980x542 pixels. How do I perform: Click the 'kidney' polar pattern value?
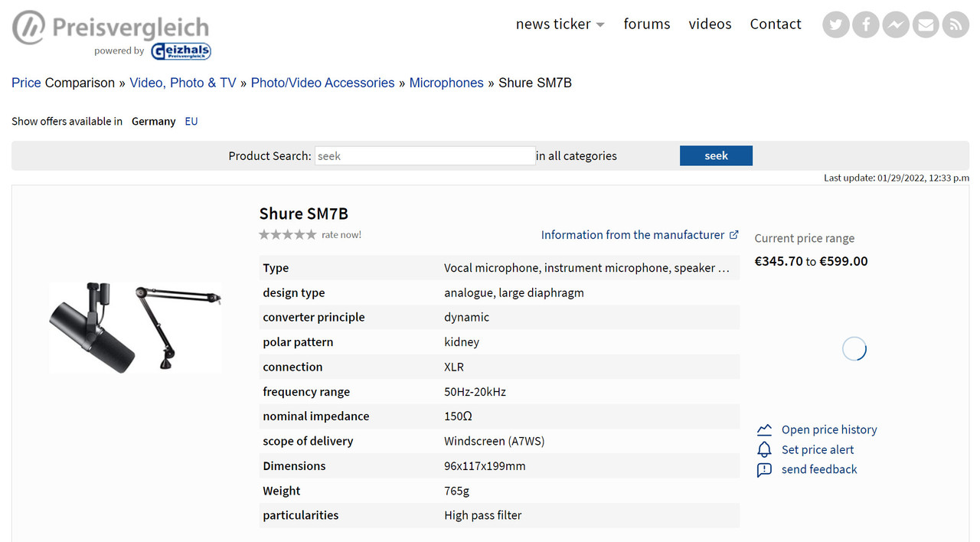462,342
